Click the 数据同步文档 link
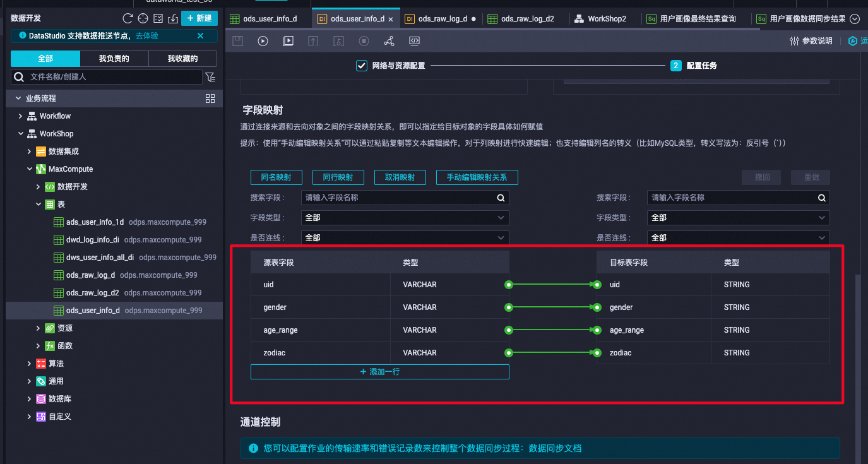The height and width of the screenshot is (464, 868). tap(555, 448)
